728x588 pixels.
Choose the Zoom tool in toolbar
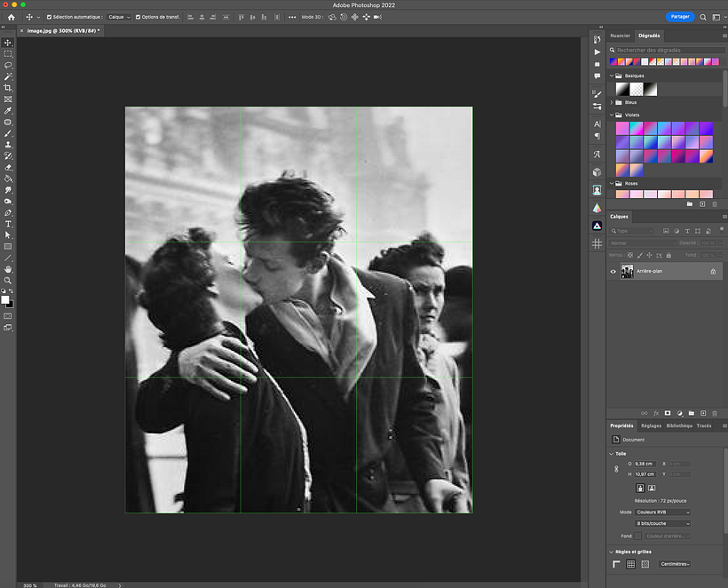8,280
